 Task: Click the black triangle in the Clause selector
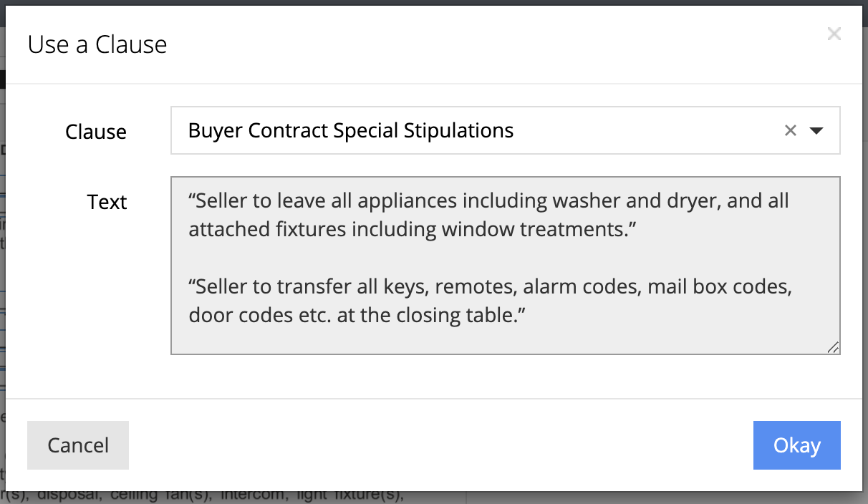pyautogui.click(x=816, y=130)
